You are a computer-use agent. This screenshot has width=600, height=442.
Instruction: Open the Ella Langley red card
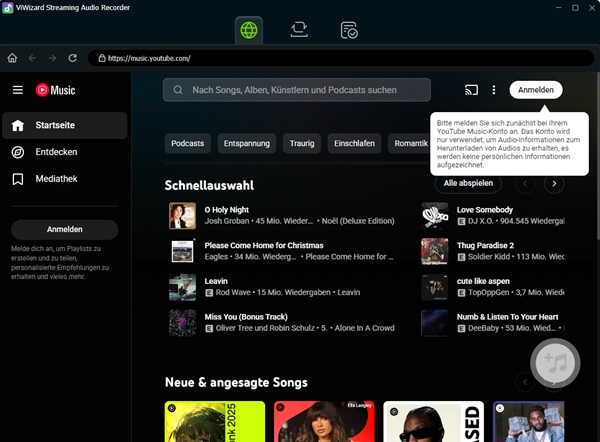click(324, 421)
